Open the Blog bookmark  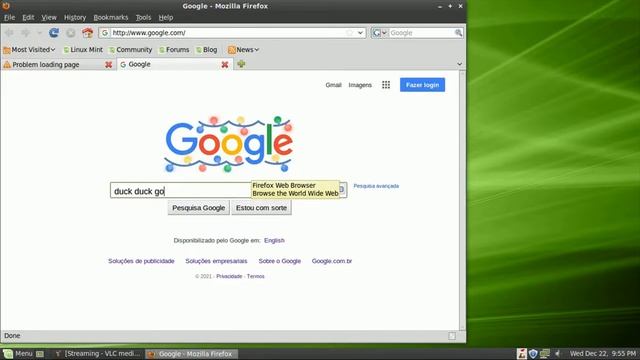[207, 50]
